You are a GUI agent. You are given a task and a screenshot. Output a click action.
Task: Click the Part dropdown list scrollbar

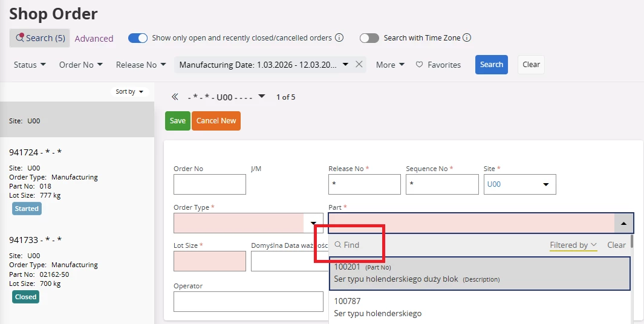[632, 241]
